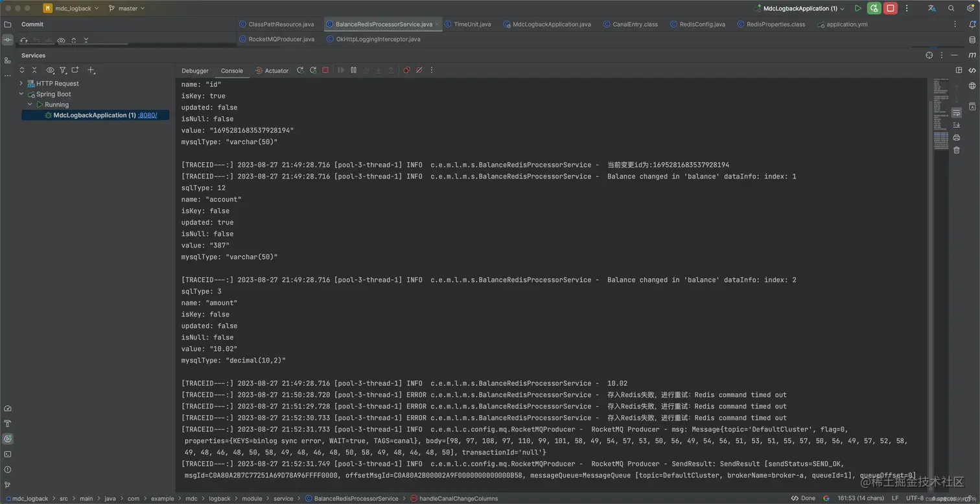Viewport: 980px width, 504px height.
Task: Collapse the Spring Boot tree node
Action: 21,94
